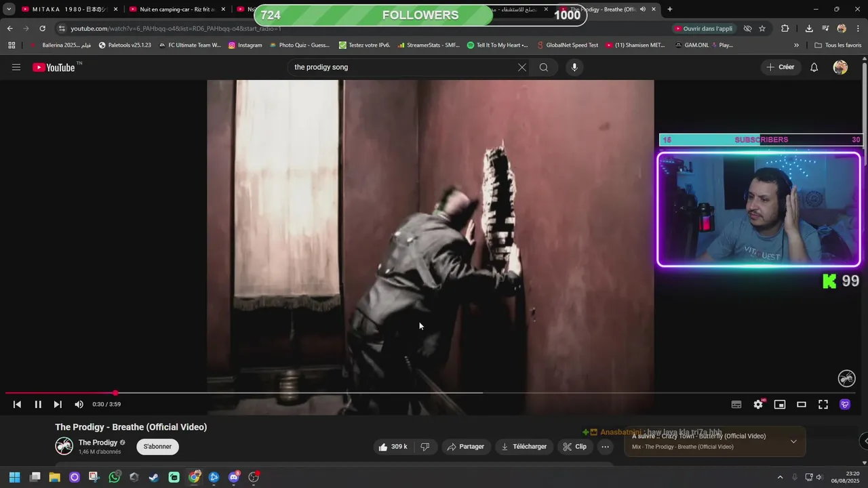Open the browser three-dot menu
Image resolution: width=868 pixels, height=488 pixels.
click(x=859, y=28)
